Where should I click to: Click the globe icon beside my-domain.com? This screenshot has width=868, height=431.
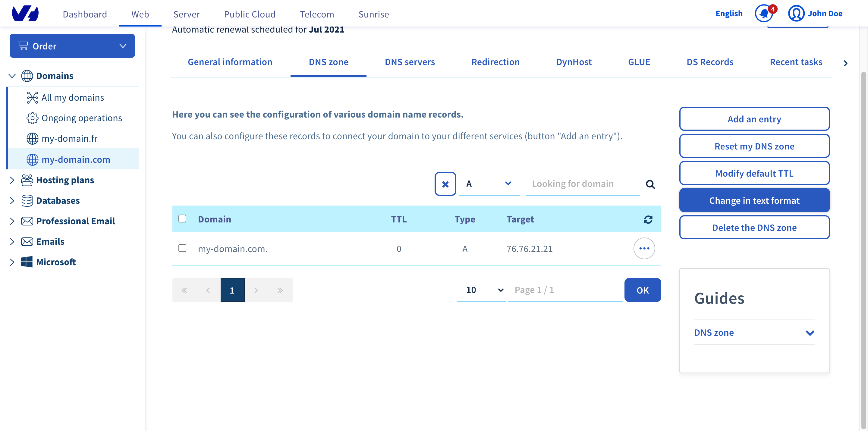tap(32, 159)
